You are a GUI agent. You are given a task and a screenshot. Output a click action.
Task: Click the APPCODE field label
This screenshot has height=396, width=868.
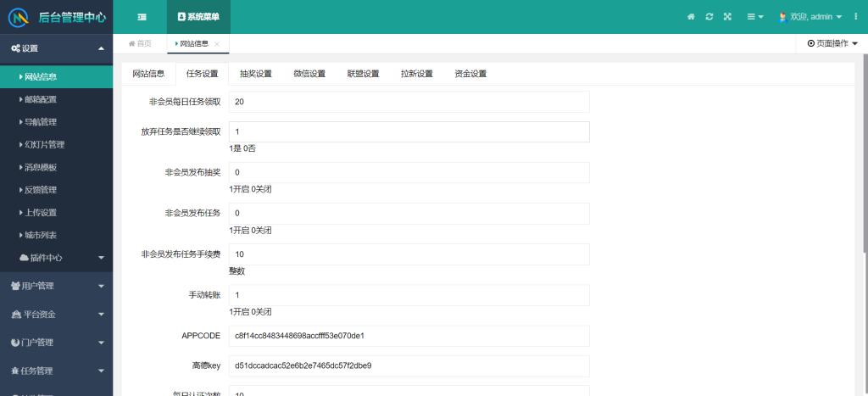click(201, 336)
